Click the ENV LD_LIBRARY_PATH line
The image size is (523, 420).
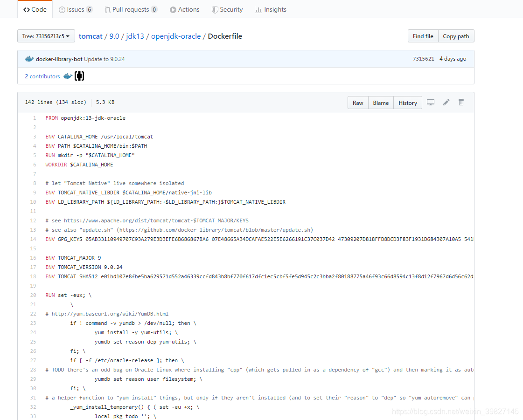pos(166,202)
